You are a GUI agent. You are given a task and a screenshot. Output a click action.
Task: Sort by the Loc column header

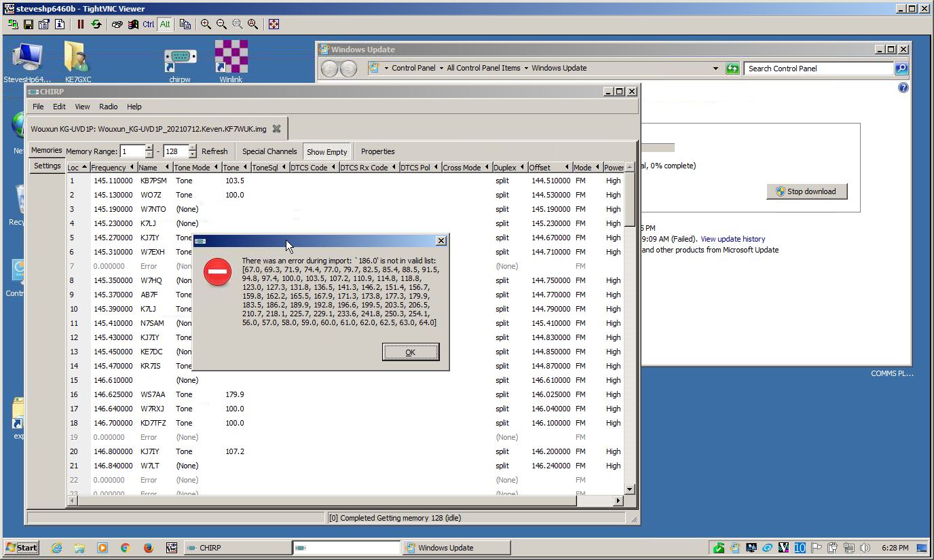[77, 168]
